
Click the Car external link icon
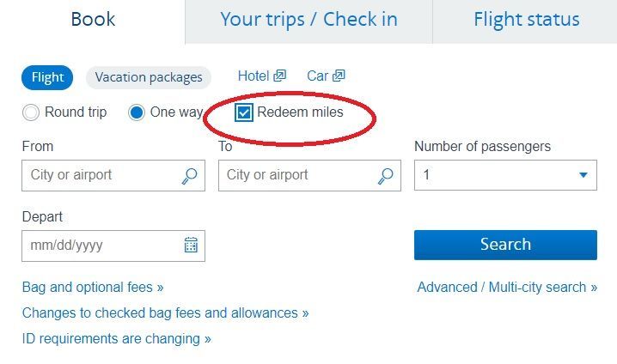(x=339, y=76)
